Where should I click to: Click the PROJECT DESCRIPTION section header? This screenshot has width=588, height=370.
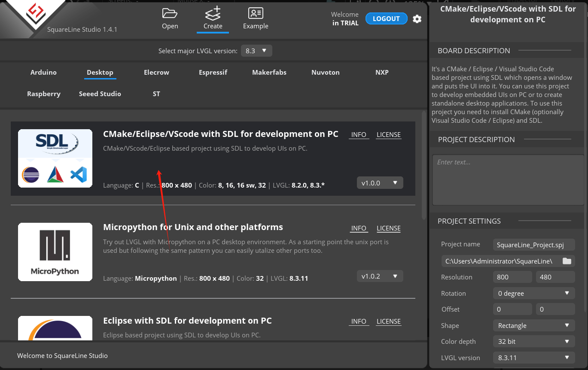coord(476,140)
